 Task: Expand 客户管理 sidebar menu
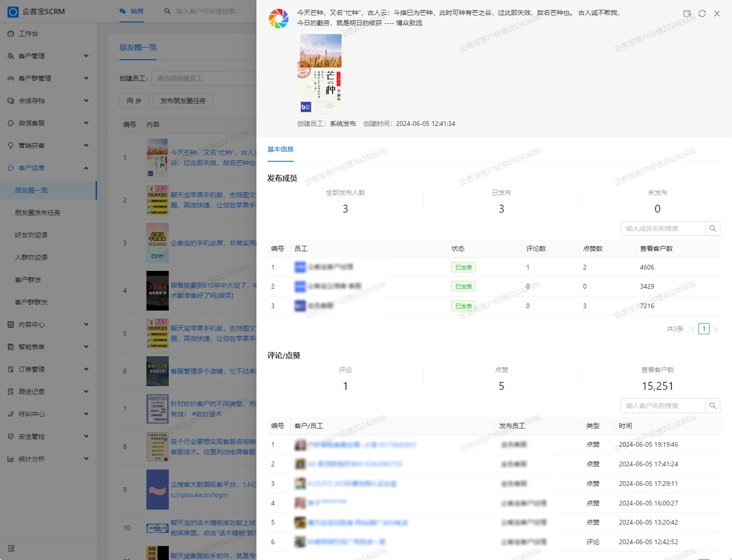tap(48, 56)
